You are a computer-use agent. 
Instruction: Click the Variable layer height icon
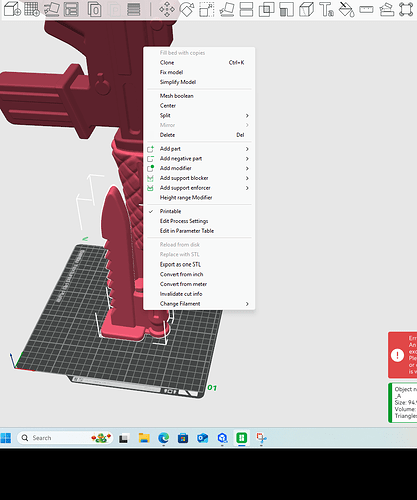134,9
